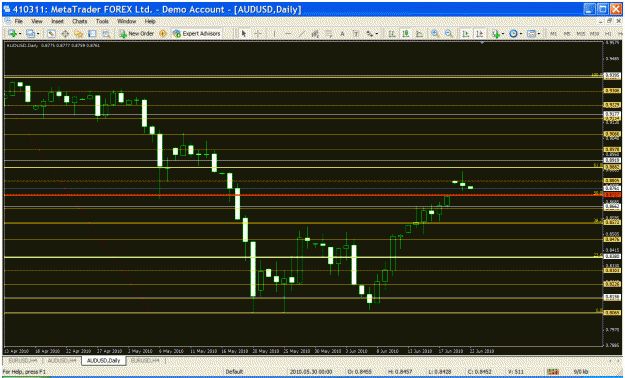Open the Strategy Tester magnifier icon
Viewport: 625px width, 378px height.
(106, 34)
